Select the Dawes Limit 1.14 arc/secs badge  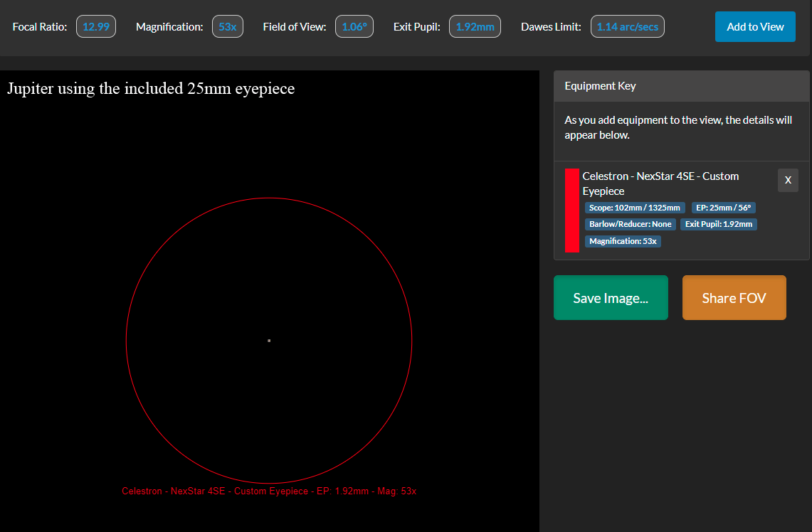pyautogui.click(x=627, y=27)
